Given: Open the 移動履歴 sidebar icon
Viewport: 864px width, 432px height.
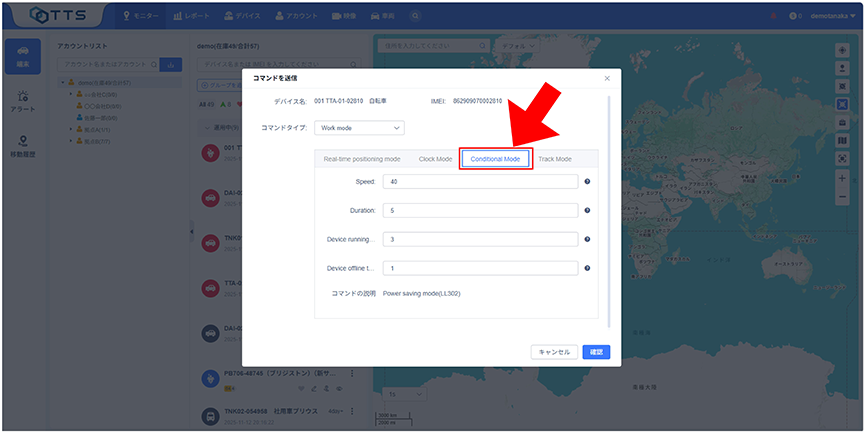Looking at the screenshot, I should coord(23,147).
